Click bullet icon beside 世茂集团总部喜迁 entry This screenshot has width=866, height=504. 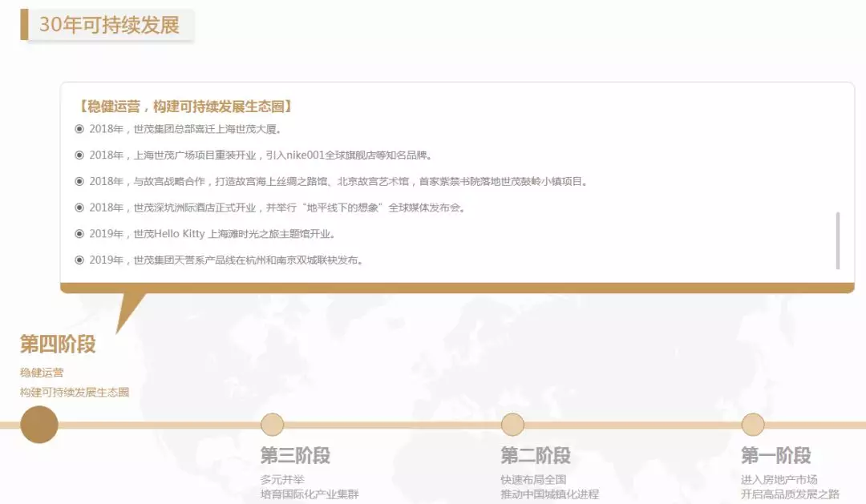point(79,129)
